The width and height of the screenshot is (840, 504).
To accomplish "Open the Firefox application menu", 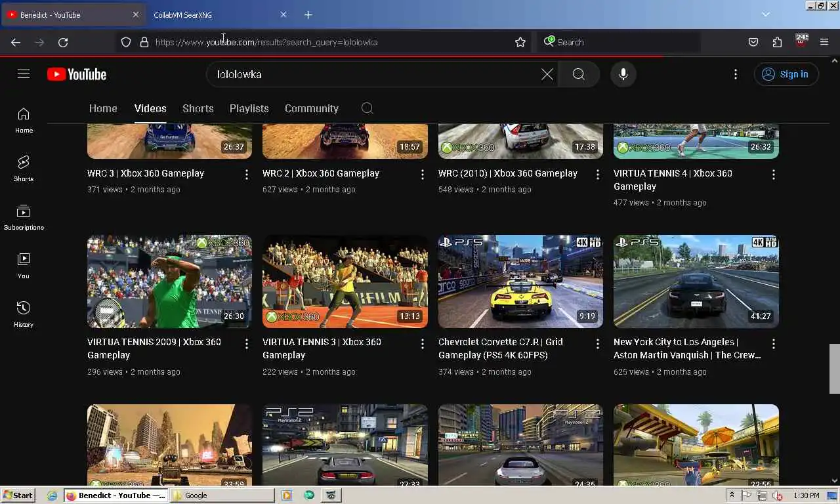I will [824, 42].
